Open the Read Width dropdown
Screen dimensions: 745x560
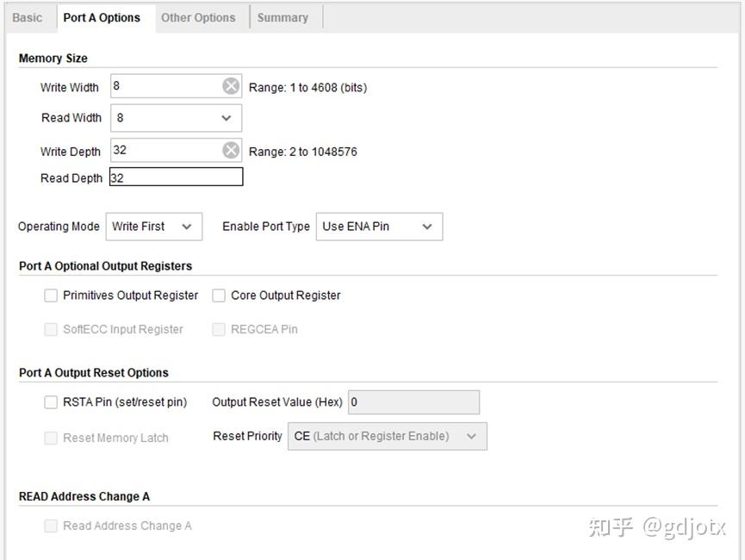[176, 118]
